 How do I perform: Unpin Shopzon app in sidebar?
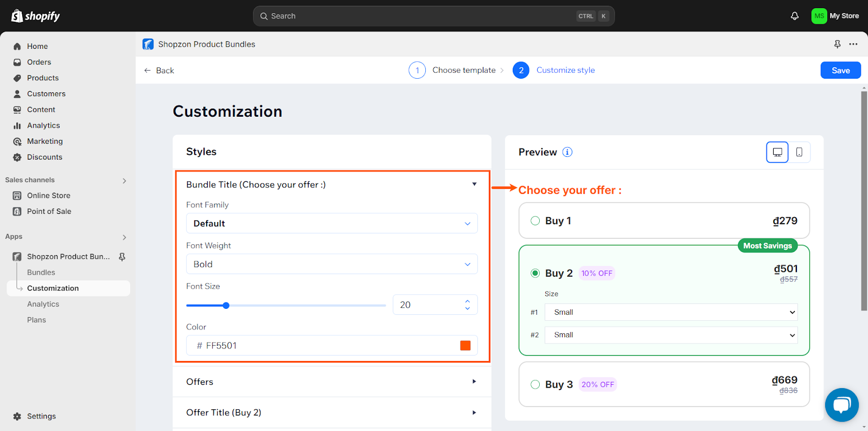coord(122,257)
